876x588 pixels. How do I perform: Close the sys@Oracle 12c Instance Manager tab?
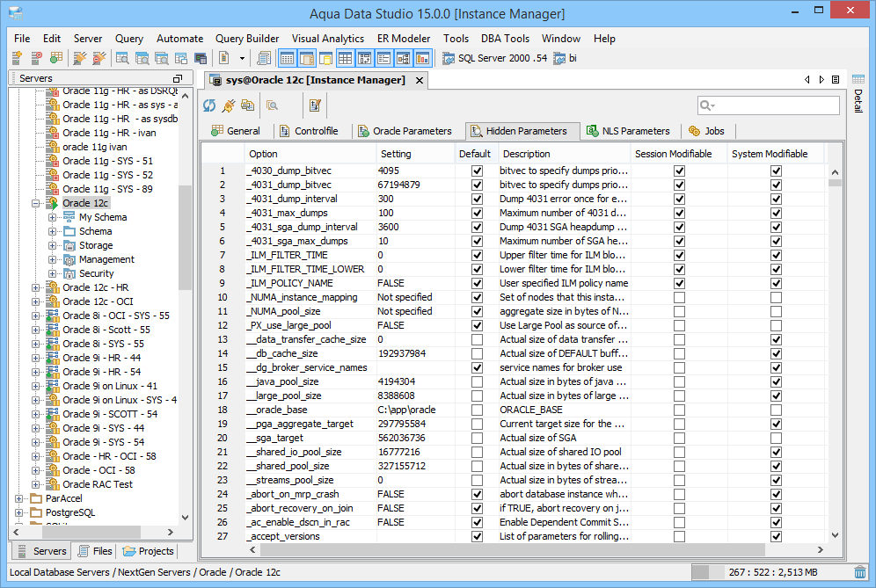[419, 80]
